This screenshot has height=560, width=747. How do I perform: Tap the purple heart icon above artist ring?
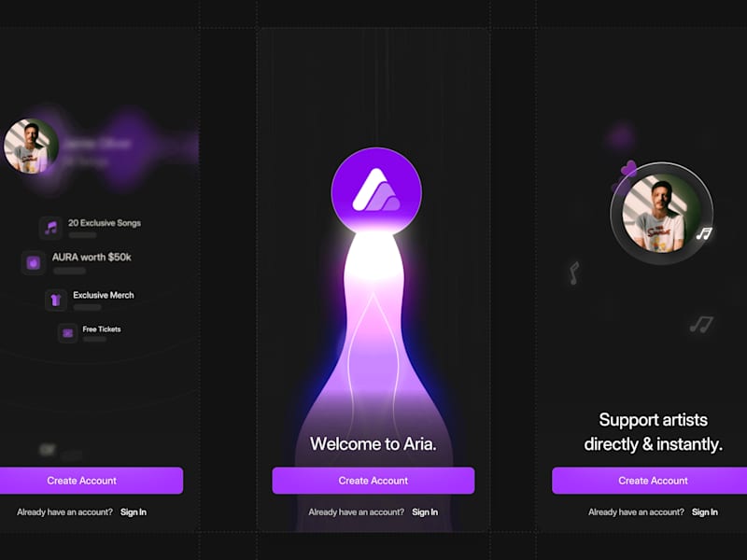point(628,169)
